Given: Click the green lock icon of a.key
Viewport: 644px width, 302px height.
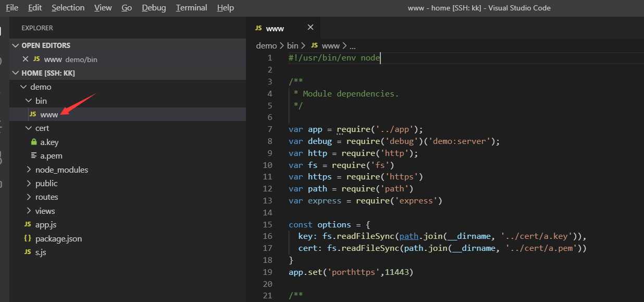Looking at the screenshot, I should [x=34, y=142].
